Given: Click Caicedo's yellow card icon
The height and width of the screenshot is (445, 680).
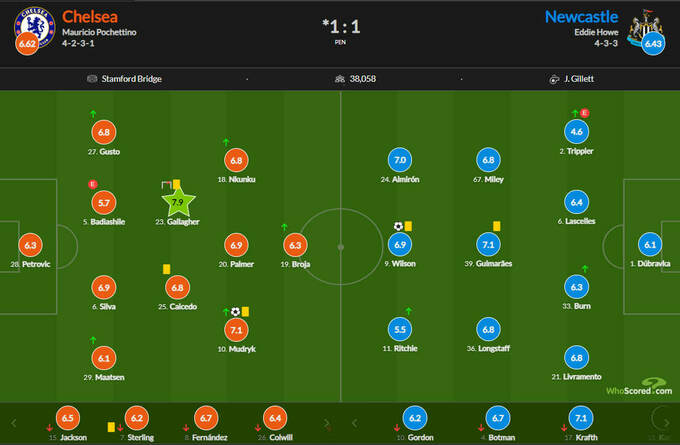Looking at the screenshot, I should [165, 268].
